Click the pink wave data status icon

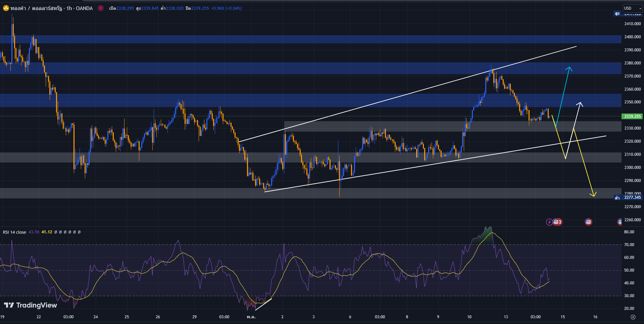101,8
